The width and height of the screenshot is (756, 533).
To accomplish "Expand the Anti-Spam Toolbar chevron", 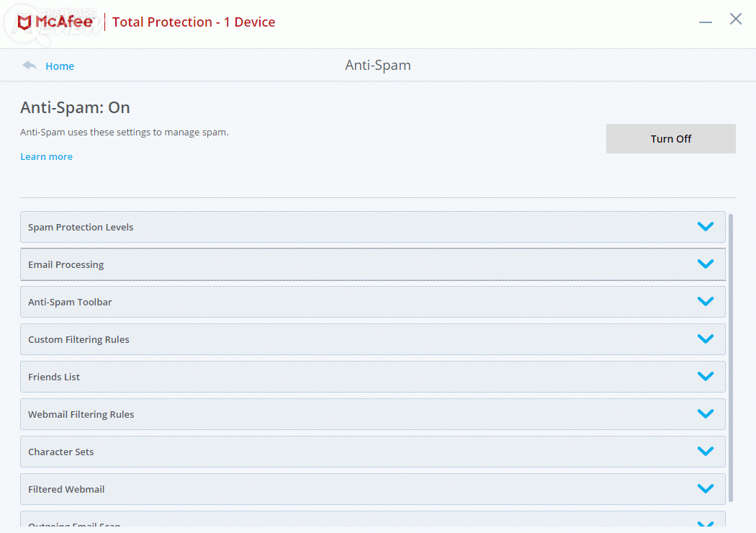I will 705,302.
